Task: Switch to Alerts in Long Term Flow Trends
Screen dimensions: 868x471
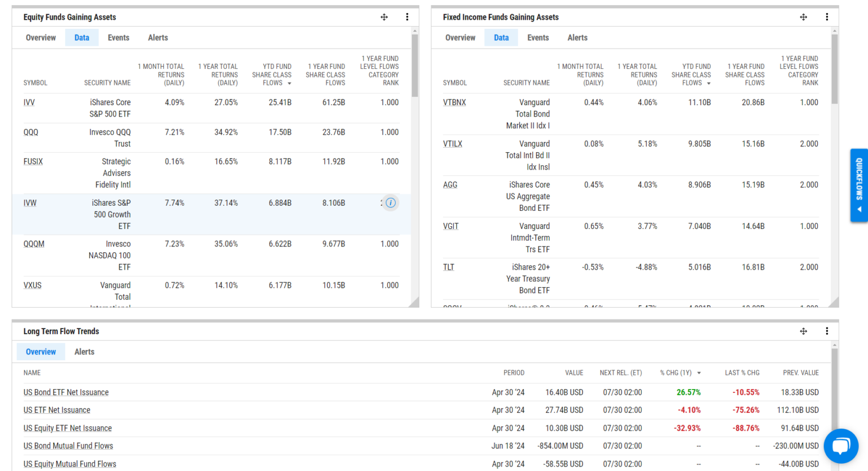Action: point(84,351)
